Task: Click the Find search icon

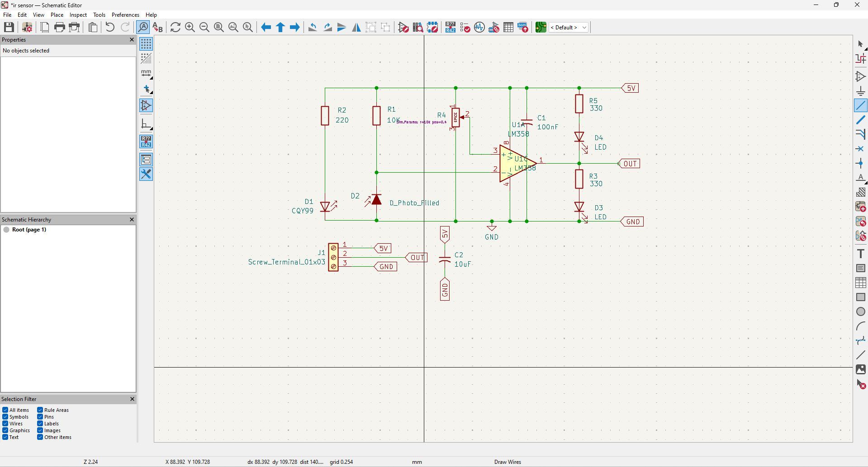Action: (143, 27)
